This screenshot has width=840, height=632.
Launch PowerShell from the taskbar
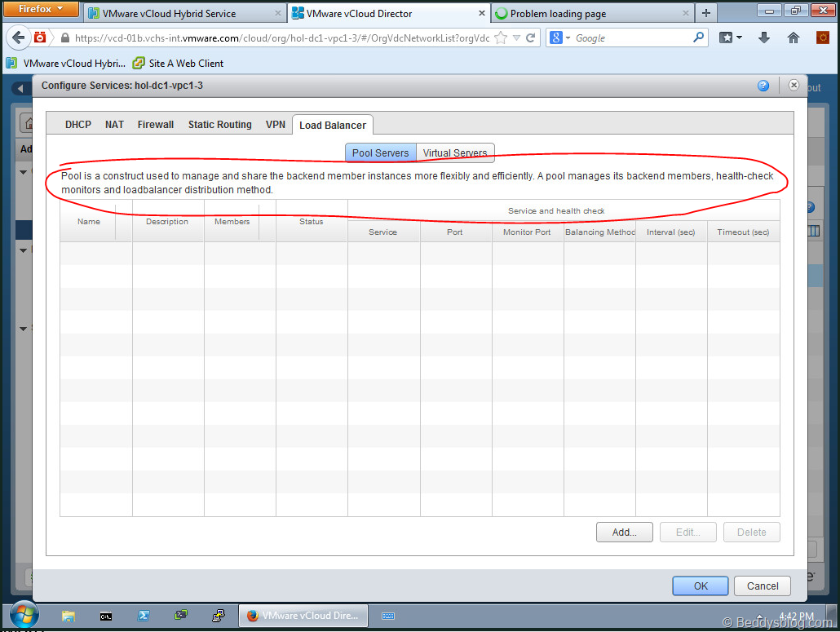tap(144, 616)
